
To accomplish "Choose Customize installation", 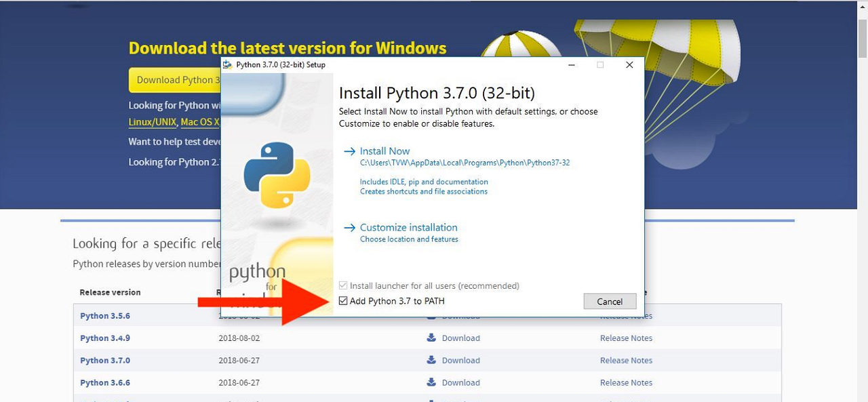I will [x=408, y=227].
